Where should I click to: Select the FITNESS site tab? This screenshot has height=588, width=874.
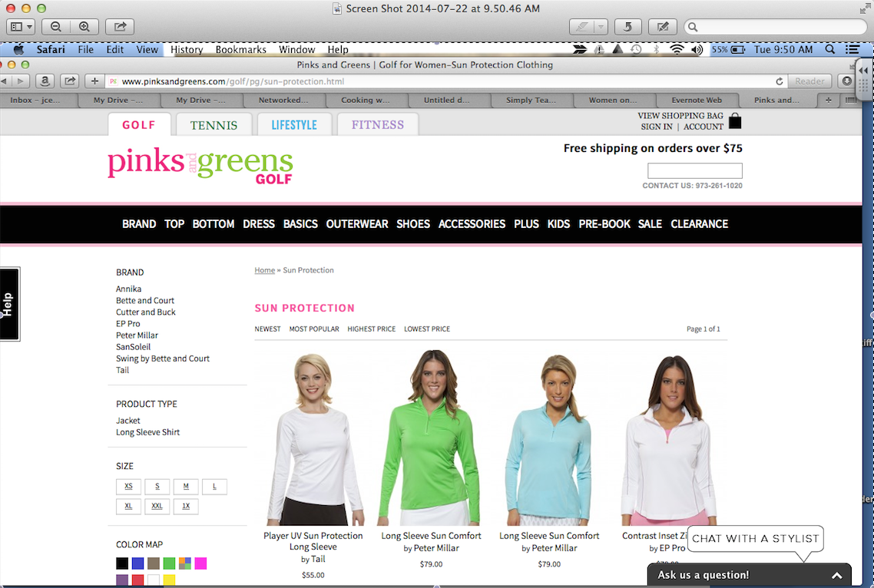[x=378, y=124]
